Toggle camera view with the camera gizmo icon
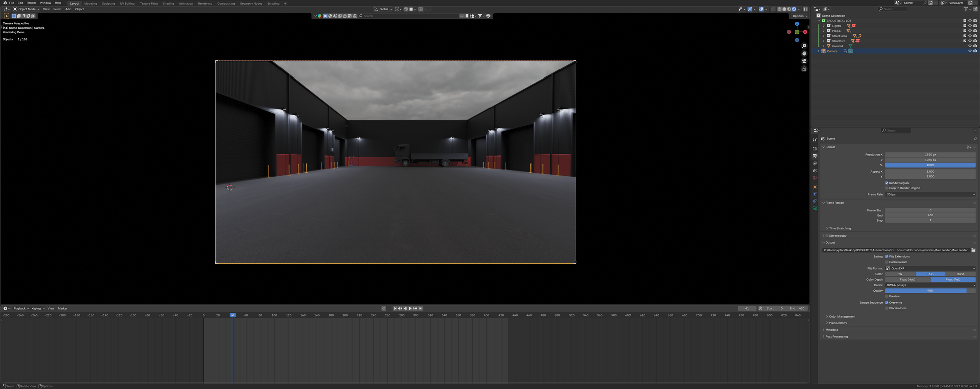Screen dimensions: 980x389 click(804, 61)
